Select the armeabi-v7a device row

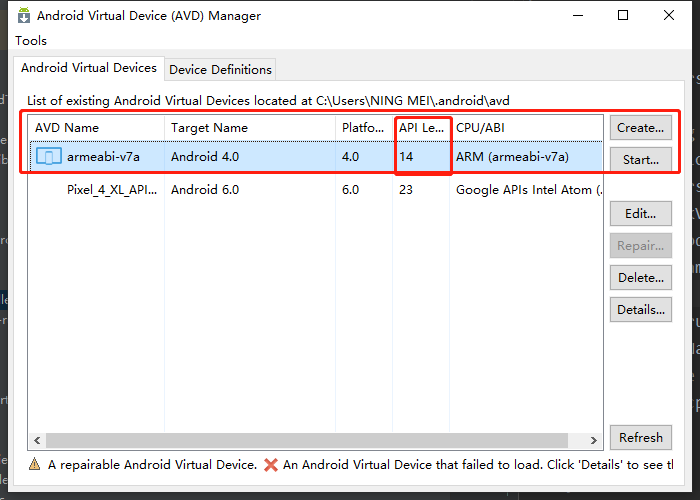click(x=316, y=157)
